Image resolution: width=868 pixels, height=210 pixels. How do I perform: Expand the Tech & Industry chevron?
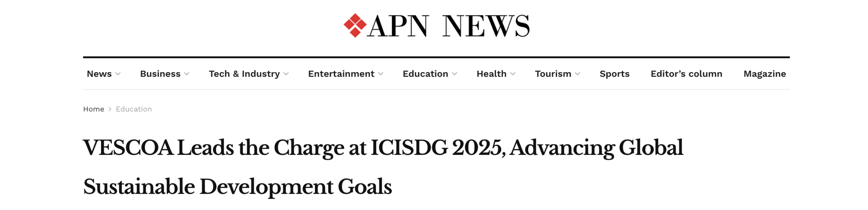[x=286, y=74]
